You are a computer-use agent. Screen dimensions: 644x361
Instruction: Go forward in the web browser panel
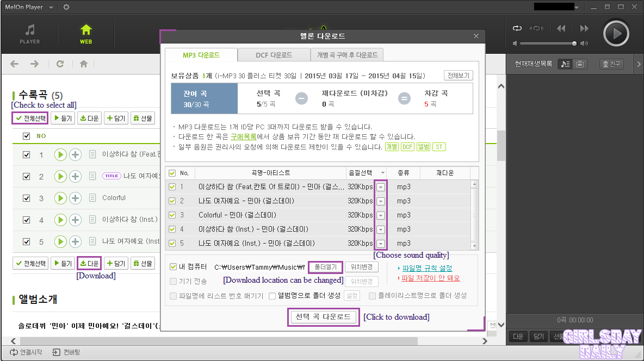tap(34, 64)
